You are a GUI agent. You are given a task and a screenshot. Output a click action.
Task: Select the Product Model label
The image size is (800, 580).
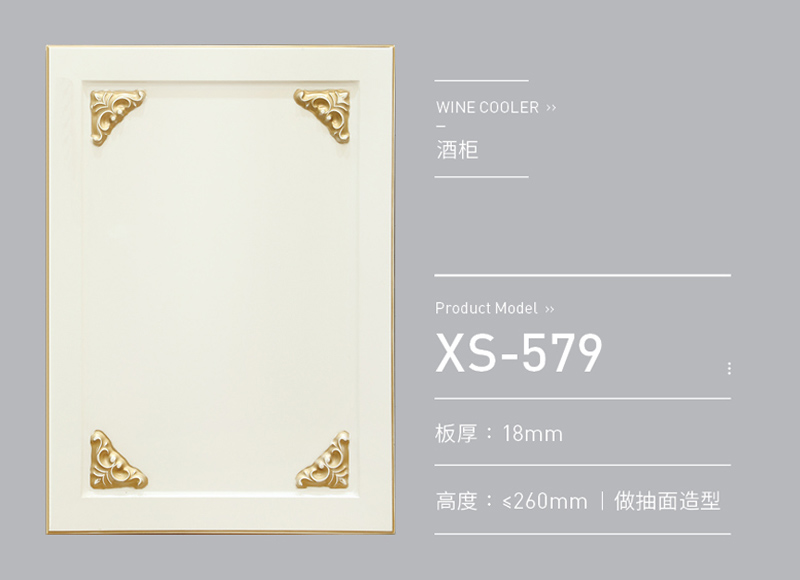point(486,308)
